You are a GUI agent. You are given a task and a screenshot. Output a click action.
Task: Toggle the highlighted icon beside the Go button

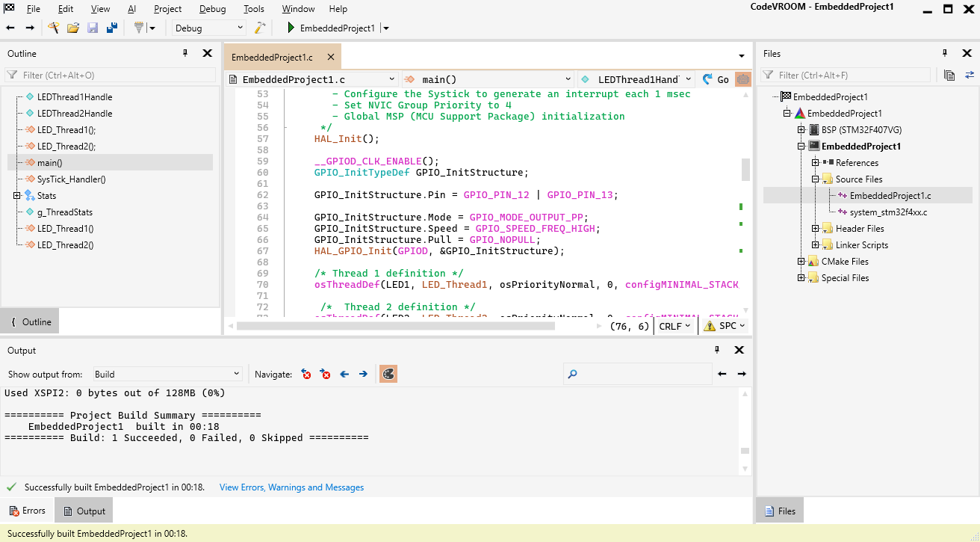click(x=743, y=79)
